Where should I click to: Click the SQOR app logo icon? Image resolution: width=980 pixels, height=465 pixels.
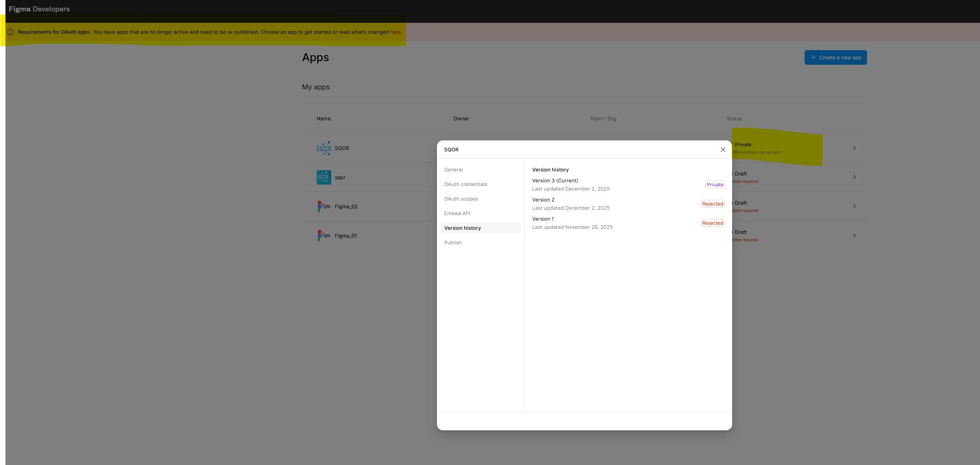[x=324, y=148]
